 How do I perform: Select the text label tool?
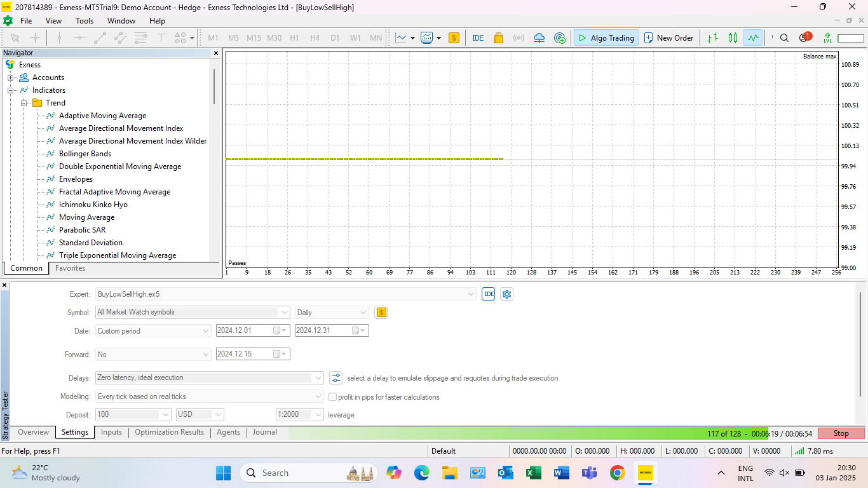point(161,38)
